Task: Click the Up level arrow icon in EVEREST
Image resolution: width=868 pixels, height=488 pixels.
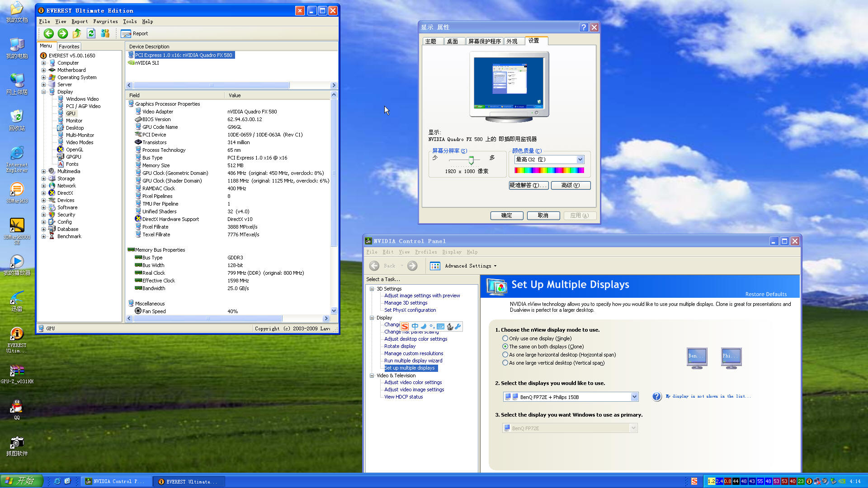Action: (x=77, y=33)
